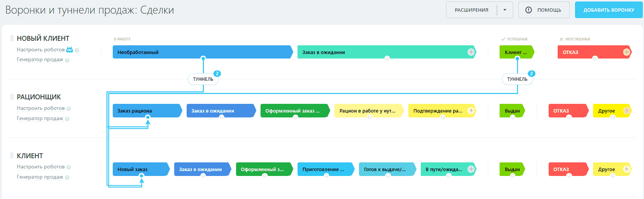The width and height of the screenshot is (644, 199).
Task: Click the ТУННЕЛЬ label under Необработанный stage
Action: [x=203, y=79]
